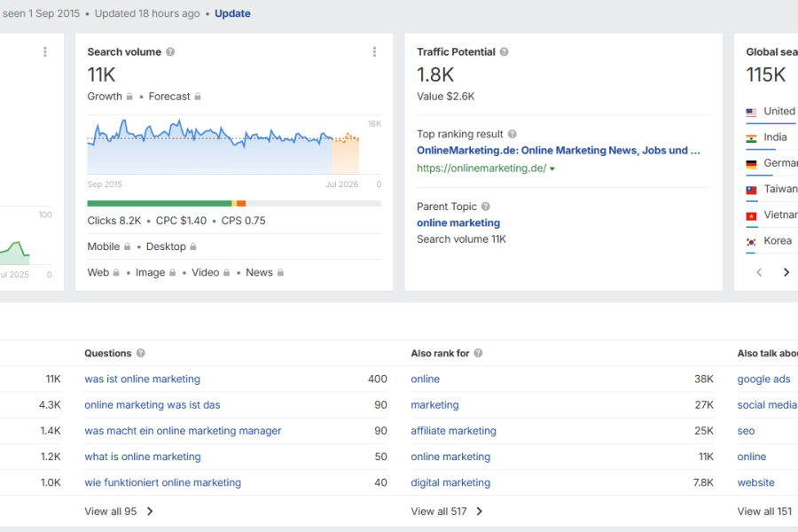Open 'seo' in Also talk about
The width and height of the screenshot is (798, 532).
pyautogui.click(x=746, y=431)
